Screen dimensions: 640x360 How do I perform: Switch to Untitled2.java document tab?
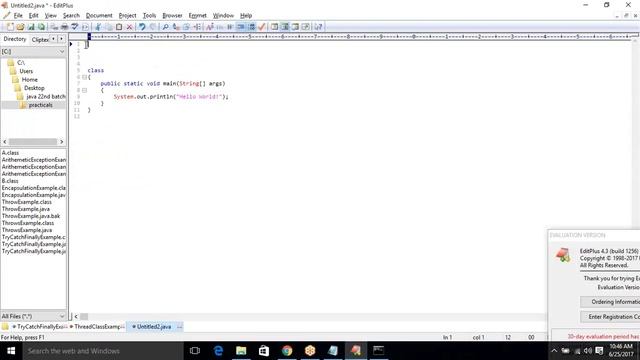click(x=154, y=327)
